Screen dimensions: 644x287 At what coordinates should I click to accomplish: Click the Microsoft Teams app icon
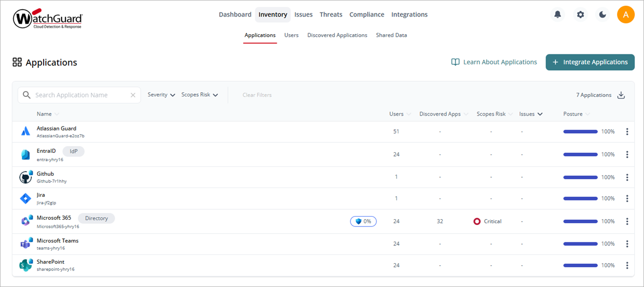[x=25, y=243]
